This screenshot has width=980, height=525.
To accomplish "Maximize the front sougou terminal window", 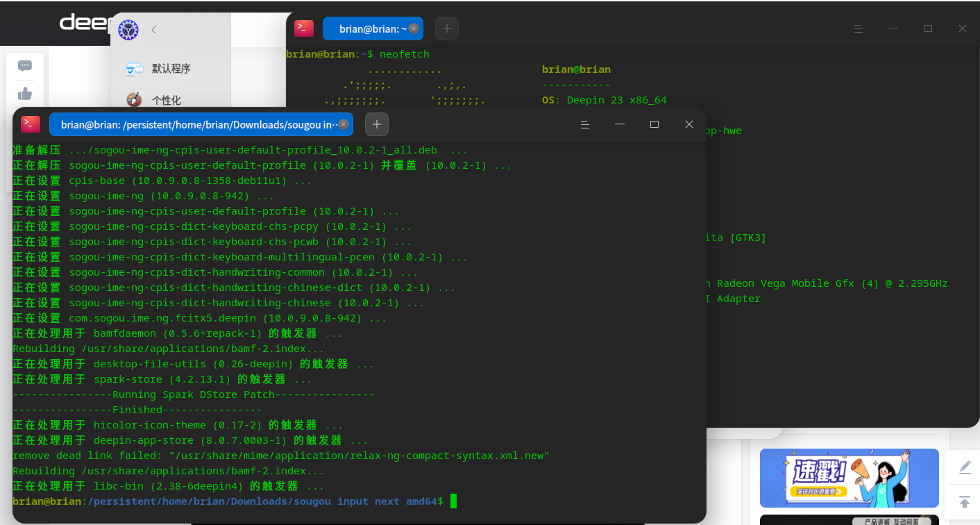I will point(654,124).
